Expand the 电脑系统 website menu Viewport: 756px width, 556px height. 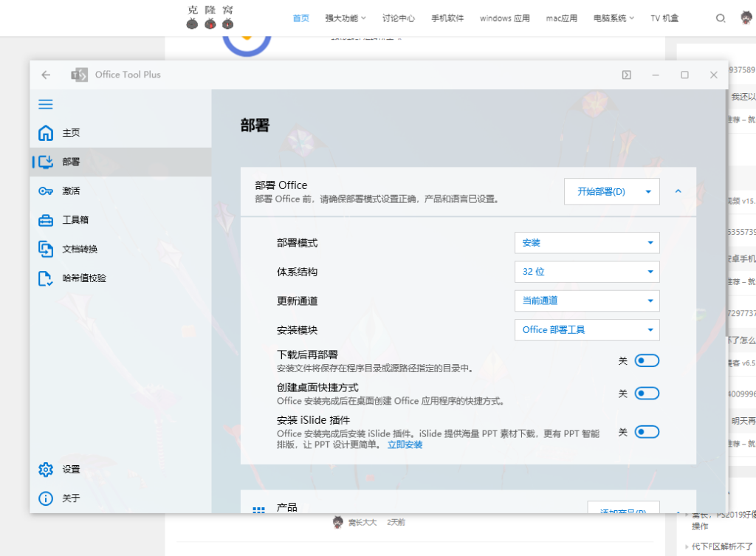[614, 18]
